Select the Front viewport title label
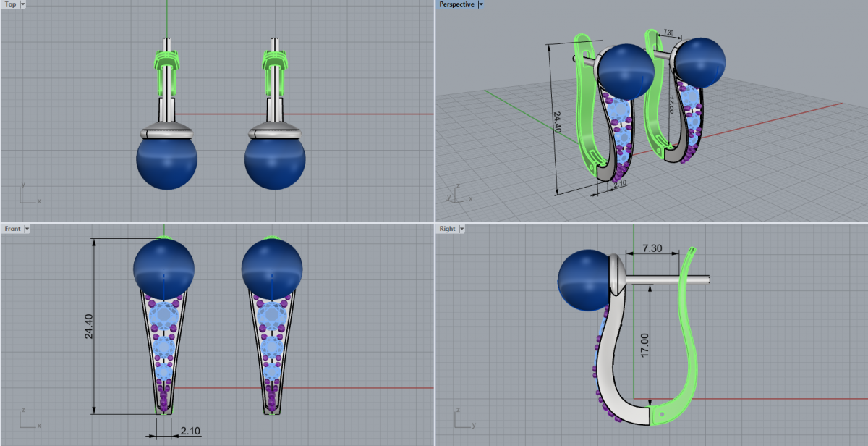Viewport: 868px width, 446px height. 12,229
